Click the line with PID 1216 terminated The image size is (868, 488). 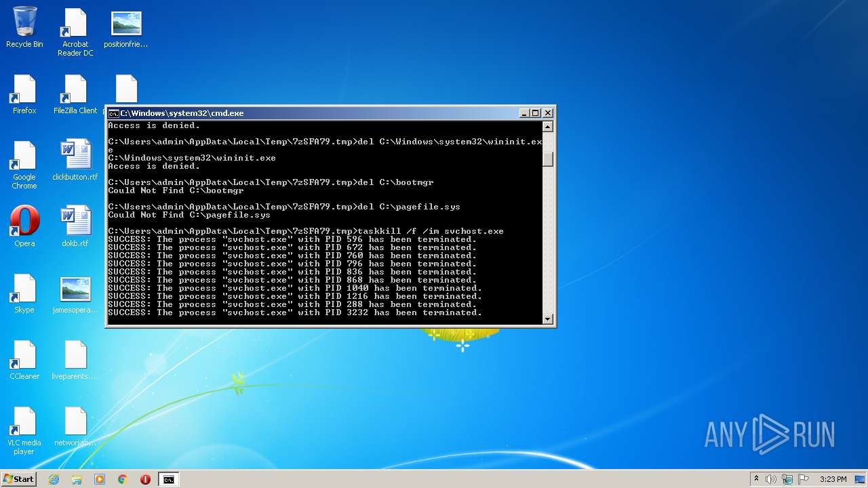pos(295,296)
